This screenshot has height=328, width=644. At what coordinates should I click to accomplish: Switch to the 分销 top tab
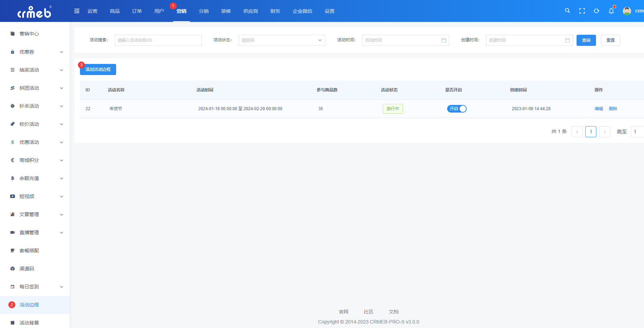204,11
